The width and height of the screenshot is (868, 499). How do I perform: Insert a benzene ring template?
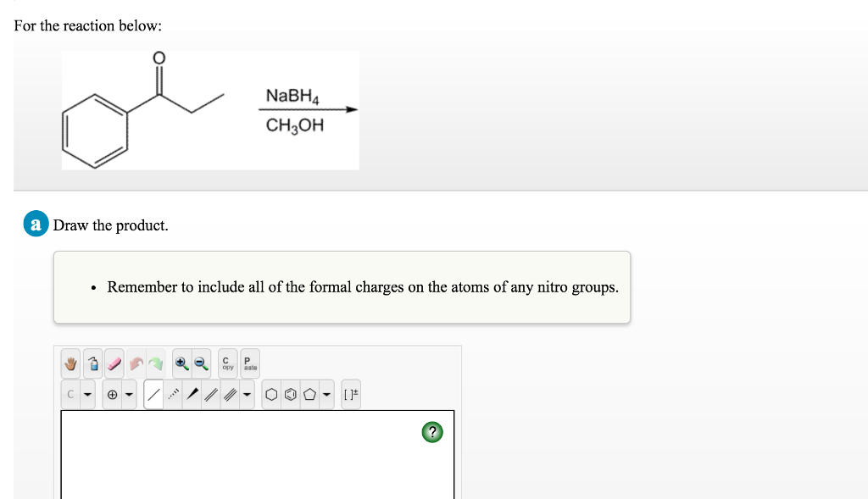point(290,394)
